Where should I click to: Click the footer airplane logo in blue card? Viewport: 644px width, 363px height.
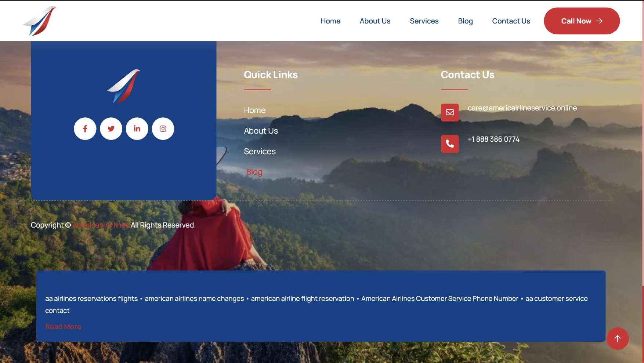pos(124,86)
